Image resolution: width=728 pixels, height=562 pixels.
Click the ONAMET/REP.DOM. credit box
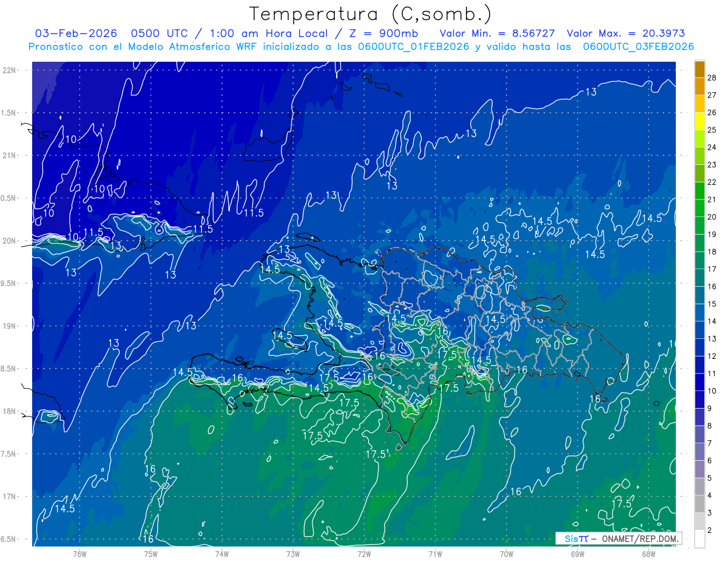618,538
